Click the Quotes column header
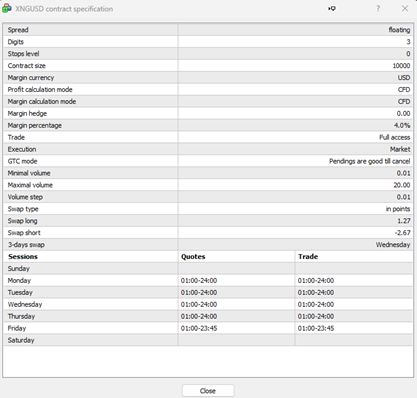Image resolution: width=417 pixels, height=398 pixels. point(193,257)
